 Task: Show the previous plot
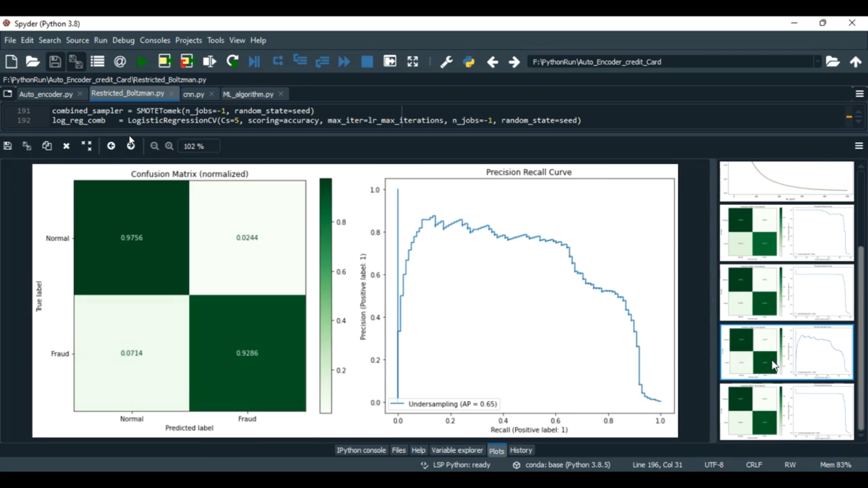pos(111,146)
